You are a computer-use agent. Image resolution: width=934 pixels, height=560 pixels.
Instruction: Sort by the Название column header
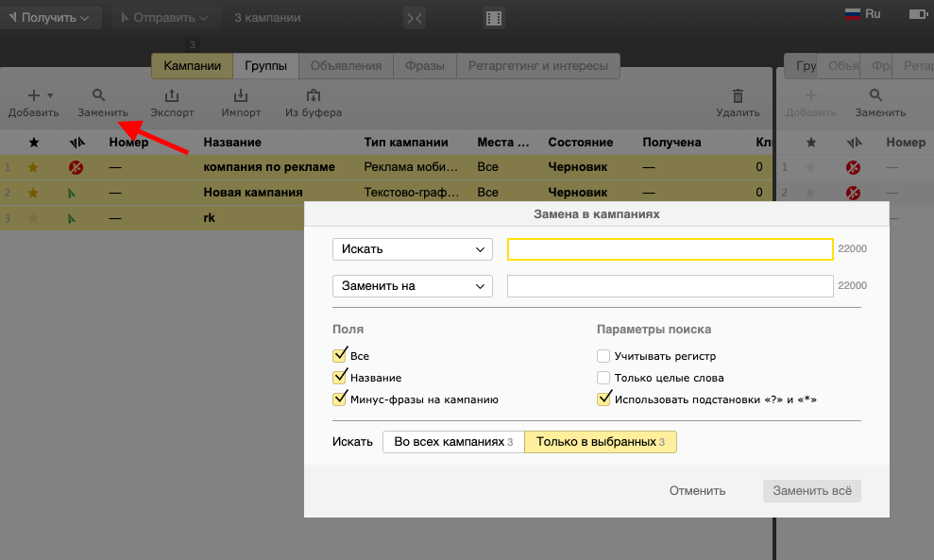tap(232, 143)
